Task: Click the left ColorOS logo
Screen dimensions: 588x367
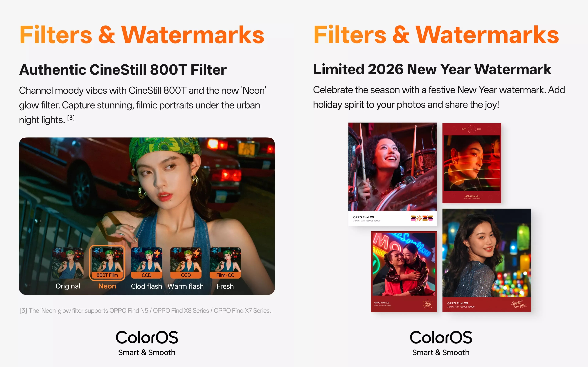Action: [147, 337]
